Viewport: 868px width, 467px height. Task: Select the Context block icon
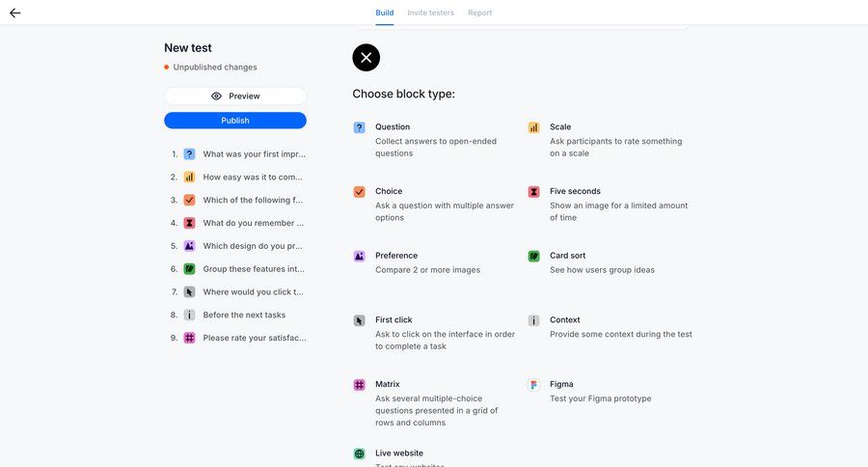tap(533, 320)
